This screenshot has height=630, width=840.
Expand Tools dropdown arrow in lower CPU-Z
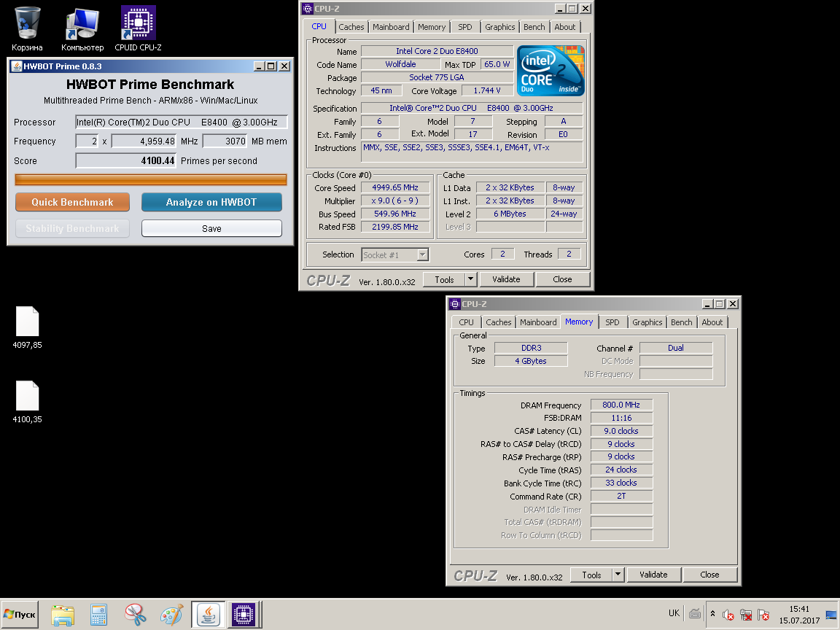point(618,575)
